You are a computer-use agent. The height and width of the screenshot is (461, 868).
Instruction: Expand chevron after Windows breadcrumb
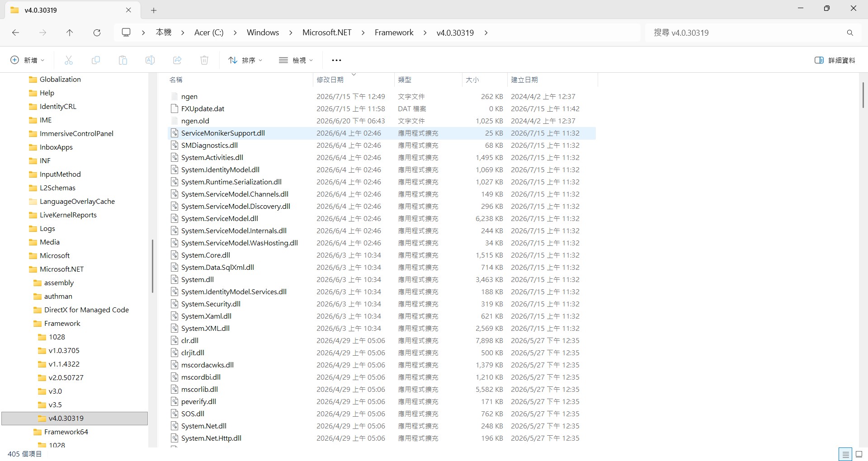(291, 33)
